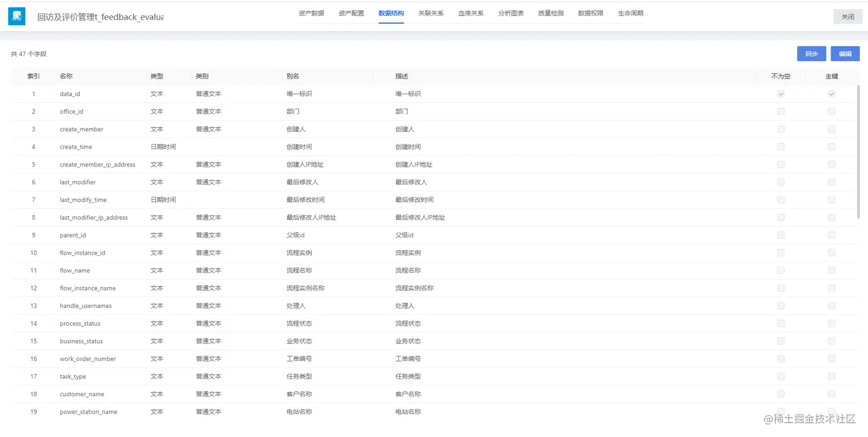868x437 pixels.
Task: Open the 质量检测 tab
Action: pos(551,13)
